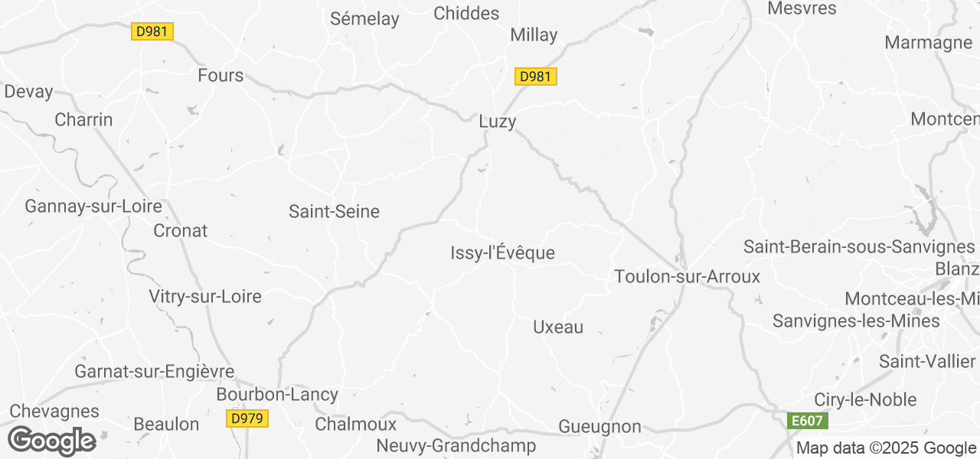980x459 pixels.
Task: Click the D981 road shield near Millay
Action: click(535, 76)
